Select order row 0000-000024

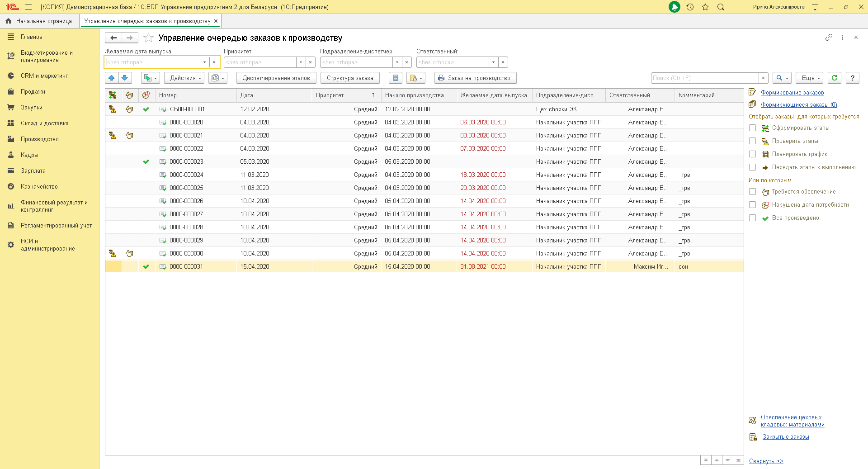tap(186, 175)
